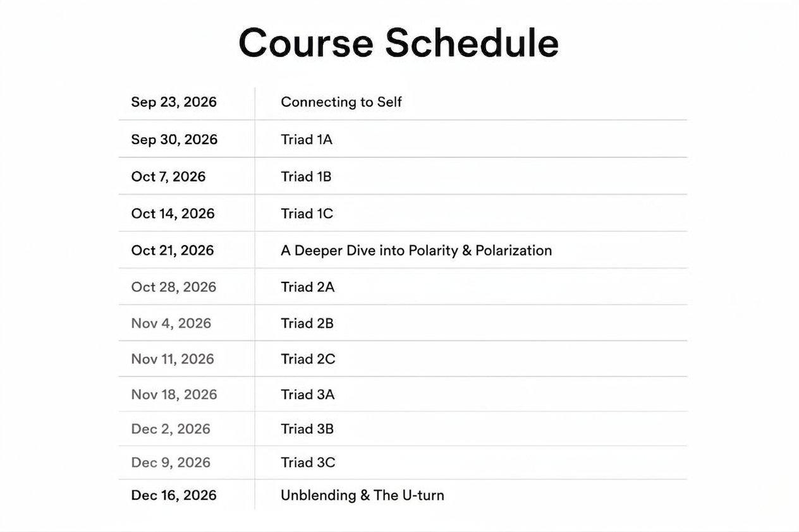Image resolution: width=799 pixels, height=532 pixels.
Task: Open the Triad 1B session
Action: click(x=306, y=177)
